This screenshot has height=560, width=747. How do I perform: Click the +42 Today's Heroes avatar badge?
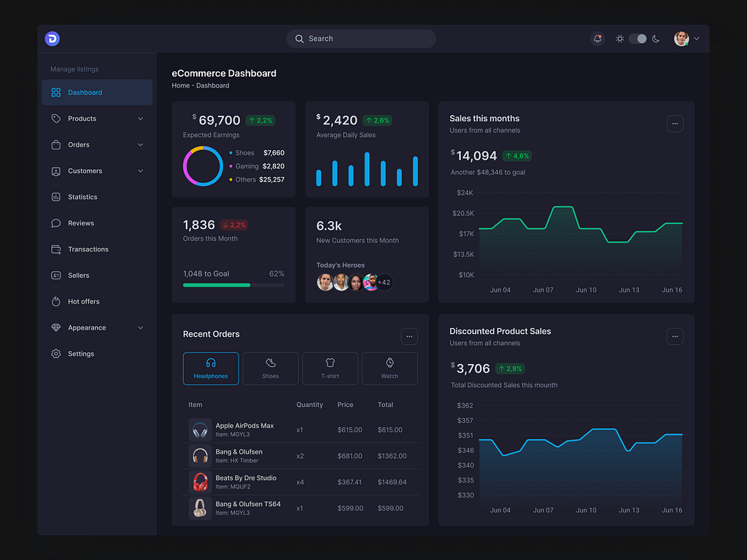383,281
